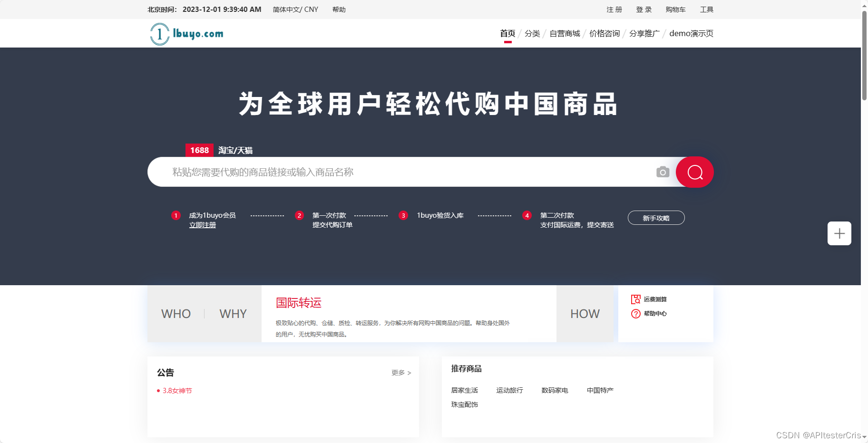Click the 1buyo.com logo

186,34
